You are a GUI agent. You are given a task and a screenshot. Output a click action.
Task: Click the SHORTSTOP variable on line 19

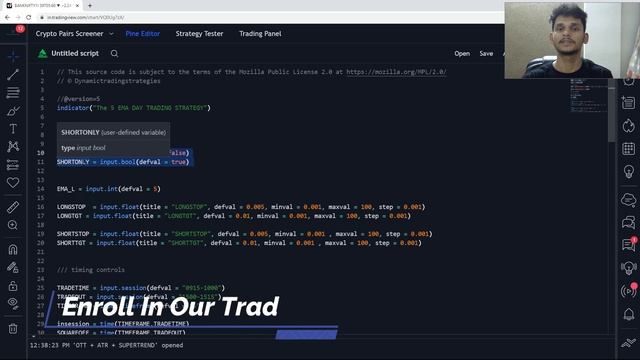pos(73,234)
